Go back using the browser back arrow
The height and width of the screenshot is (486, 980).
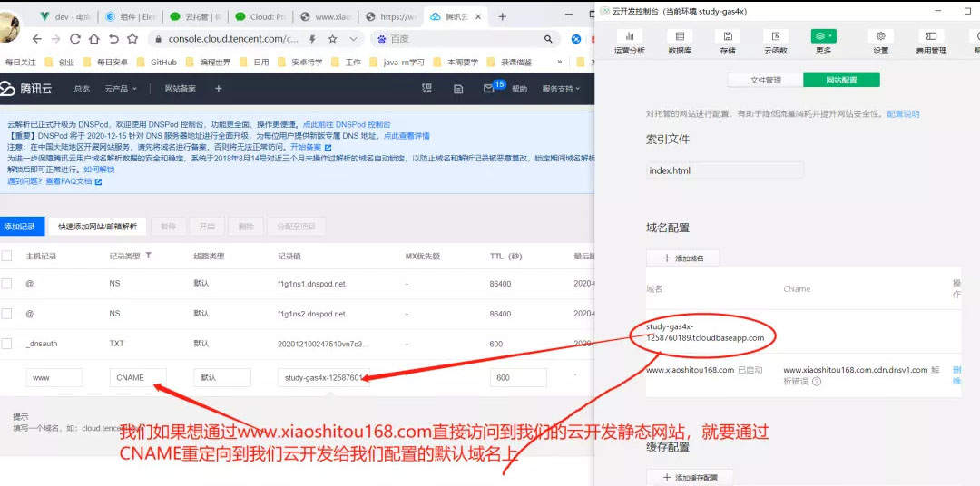coord(37,39)
